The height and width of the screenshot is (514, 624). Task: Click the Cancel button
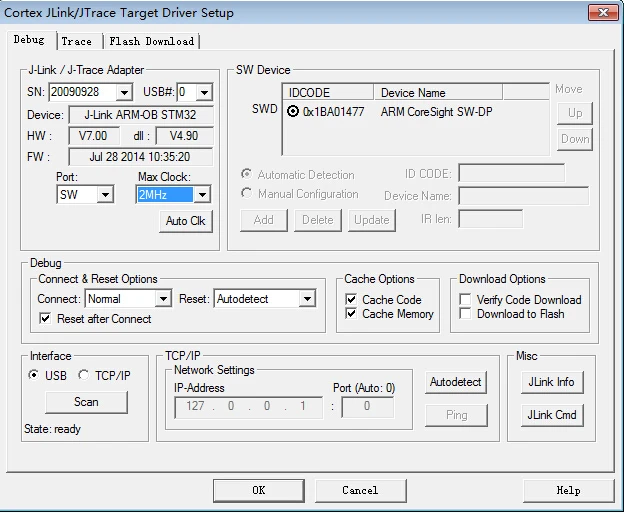tap(361, 490)
